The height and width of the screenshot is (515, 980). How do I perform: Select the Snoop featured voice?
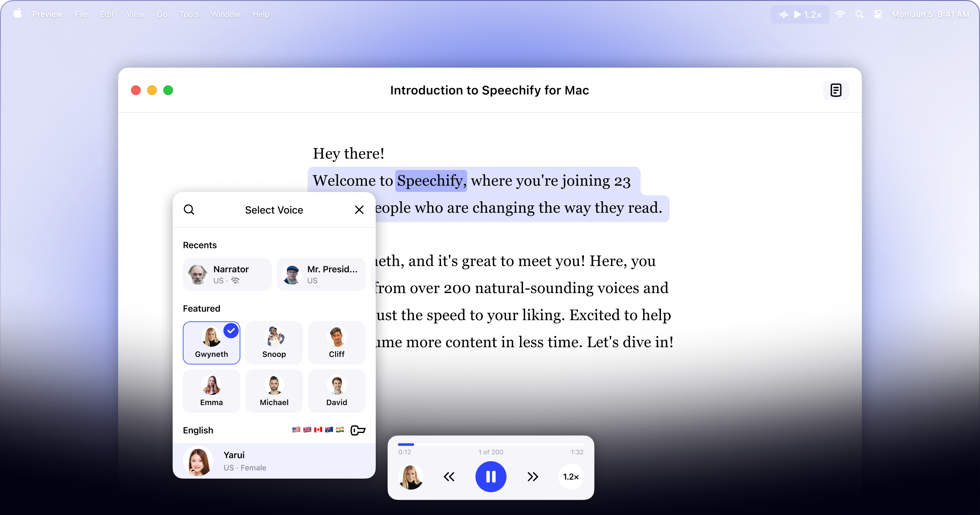[x=274, y=343]
